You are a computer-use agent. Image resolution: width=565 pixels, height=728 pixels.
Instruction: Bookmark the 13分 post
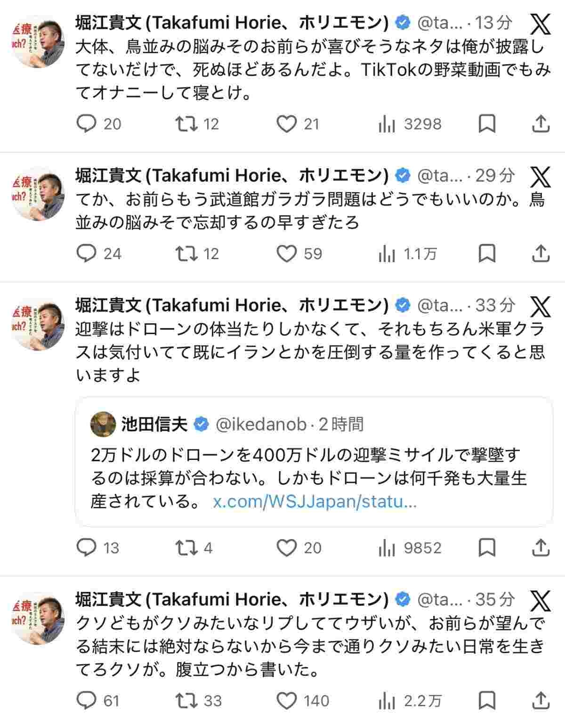487,124
